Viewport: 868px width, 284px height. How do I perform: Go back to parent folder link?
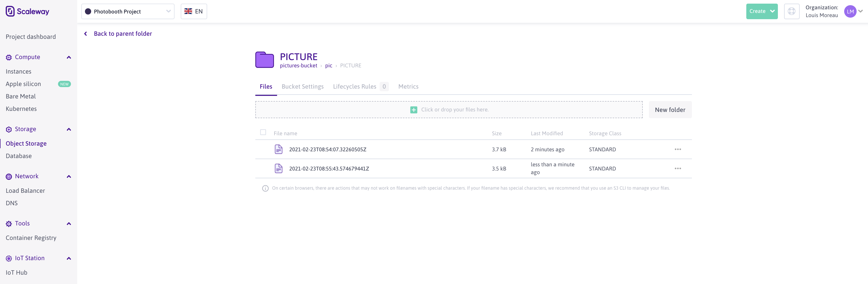click(123, 34)
